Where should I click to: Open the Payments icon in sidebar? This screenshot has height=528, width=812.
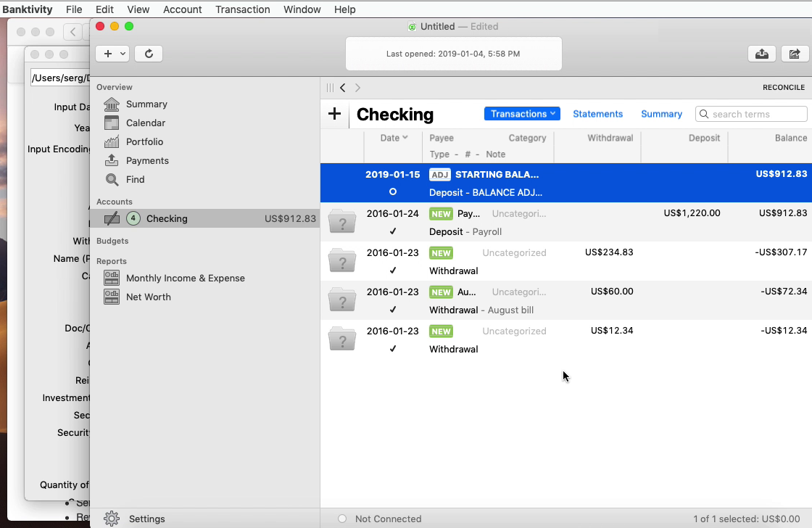(112, 160)
